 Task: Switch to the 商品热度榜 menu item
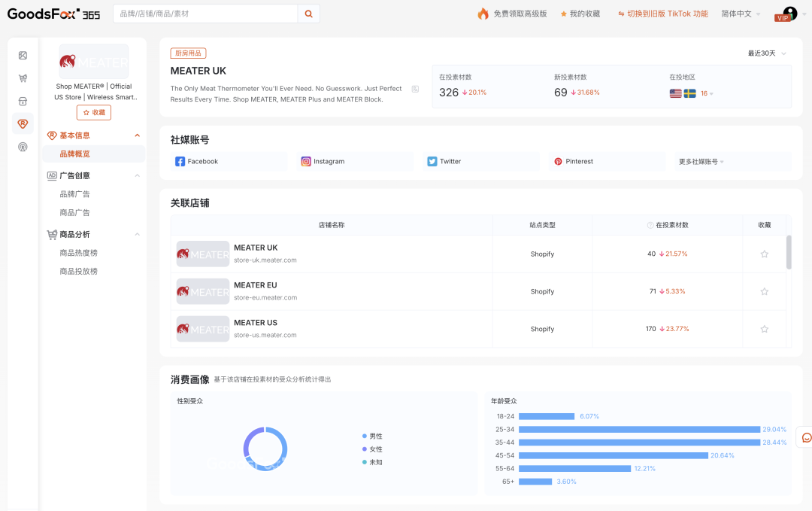[x=79, y=252]
